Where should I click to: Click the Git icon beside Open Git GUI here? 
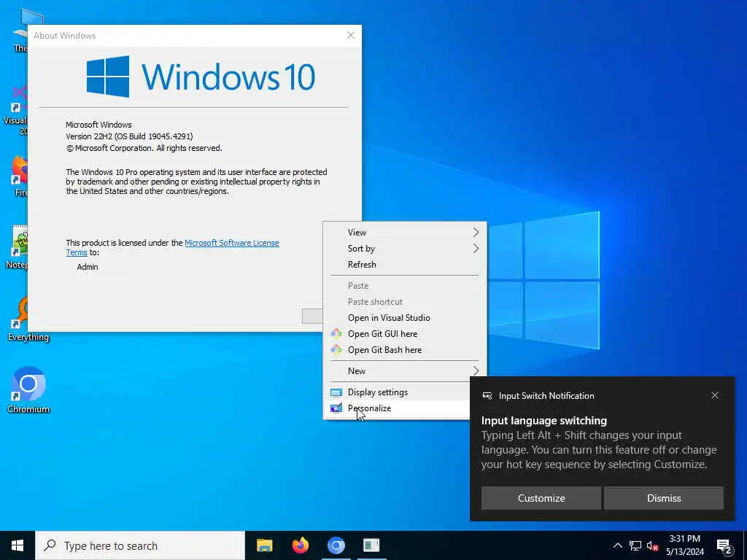(336, 334)
